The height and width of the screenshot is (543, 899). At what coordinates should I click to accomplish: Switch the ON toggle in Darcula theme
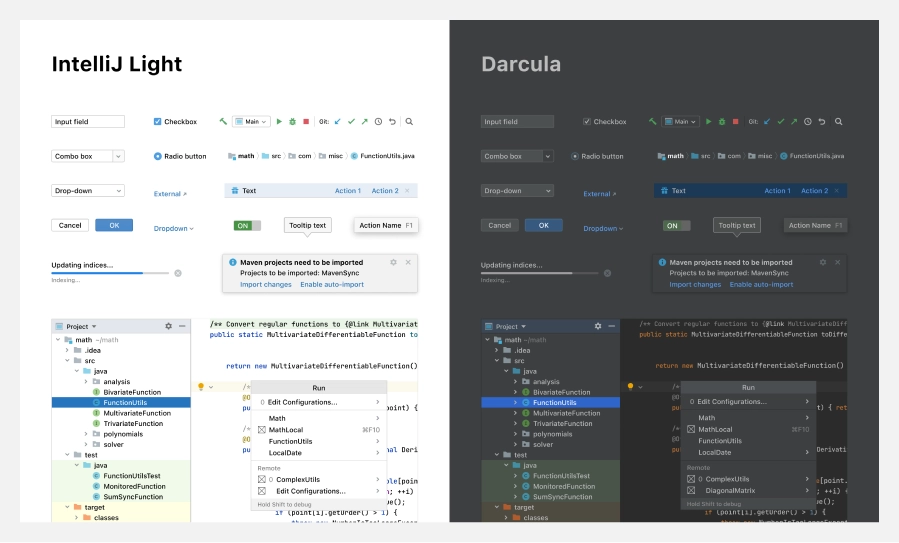tap(677, 225)
